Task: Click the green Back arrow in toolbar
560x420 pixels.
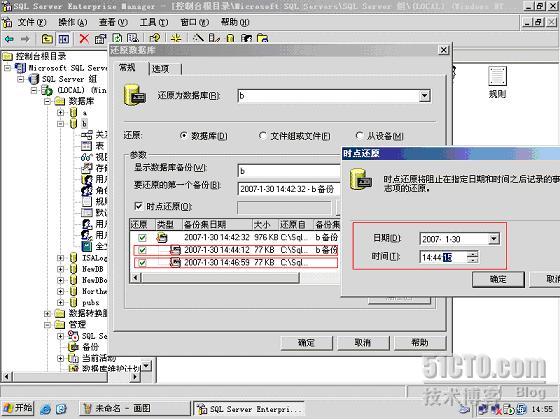Action: [9, 39]
